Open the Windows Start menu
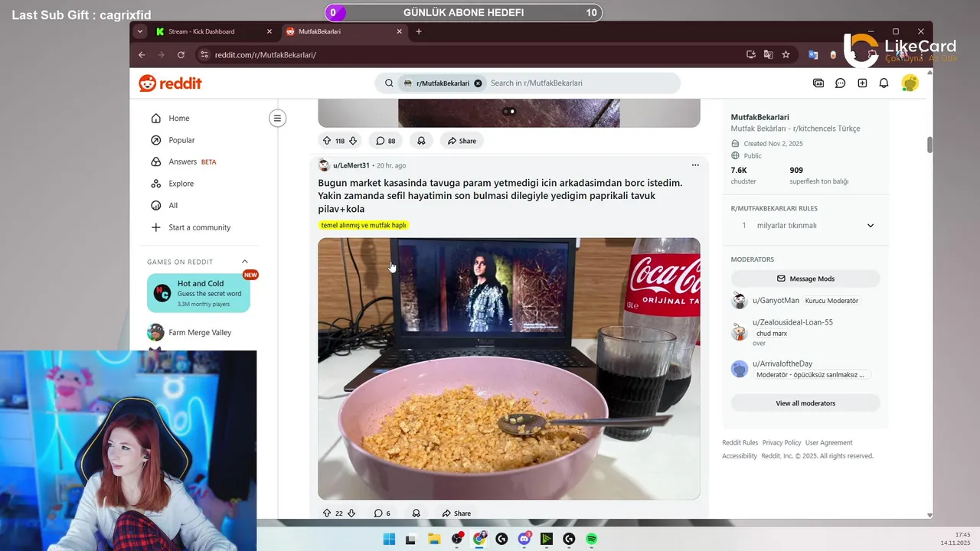The image size is (980, 551). click(389, 539)
